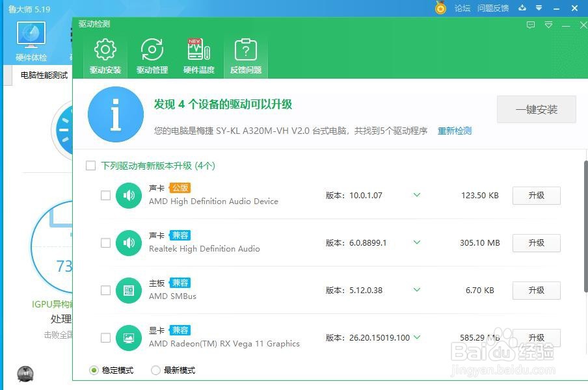Click the 硬件体检 icon in 鲁大师 window
Image resolution: width=588 pixels, height=390 pixels.
pyautogui.click(x=31, y=41)
